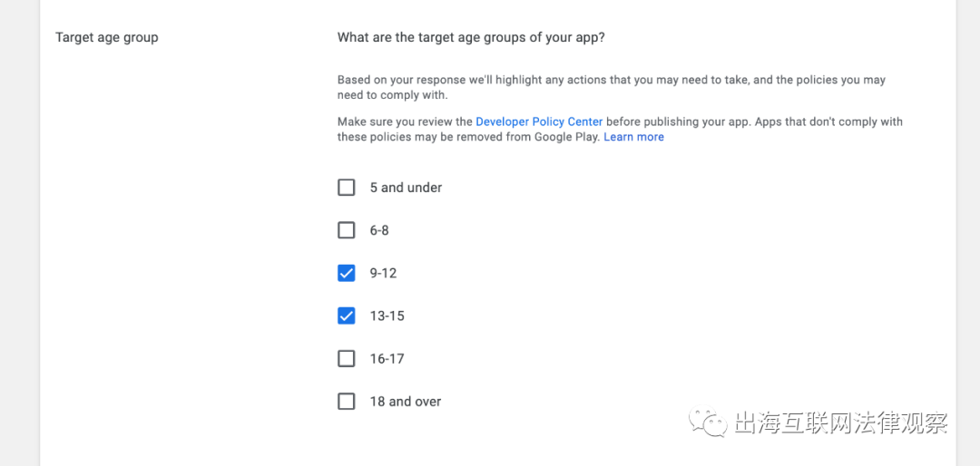Select the '18 and over' checkbox

tap(346, 401)
